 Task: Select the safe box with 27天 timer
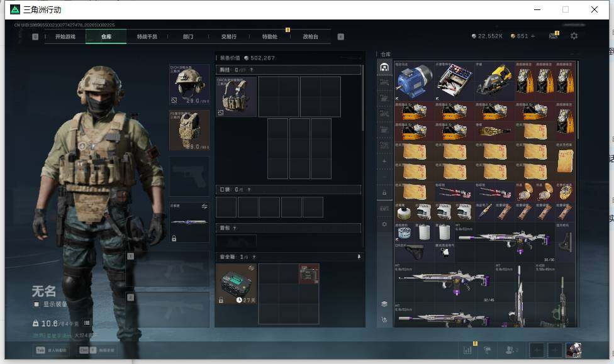[236, 284]
